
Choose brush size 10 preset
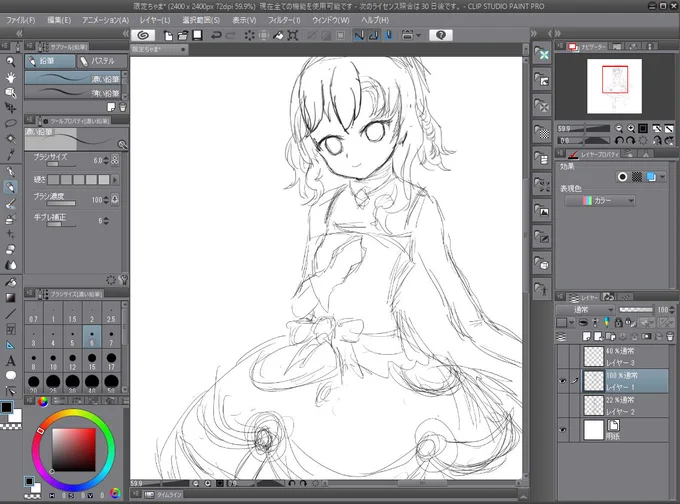53,361
